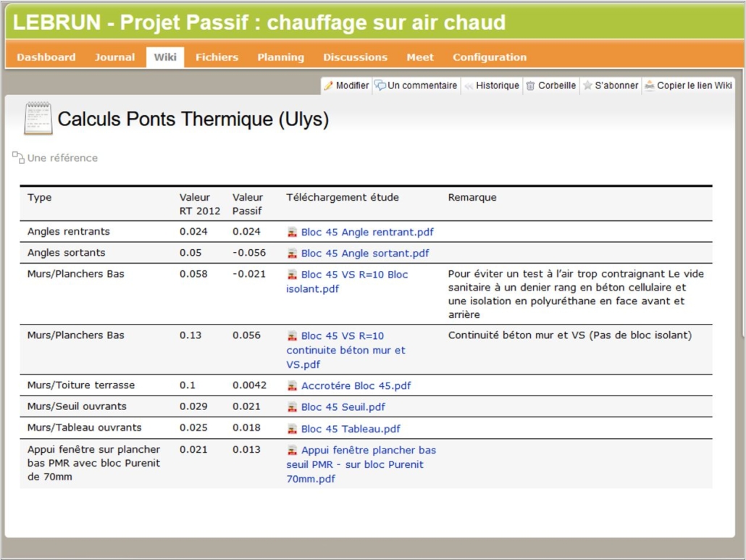The image size is (746, 560).
Task: Click PDF icon for Appui fenêtre file
Action: tap(292, 450)
